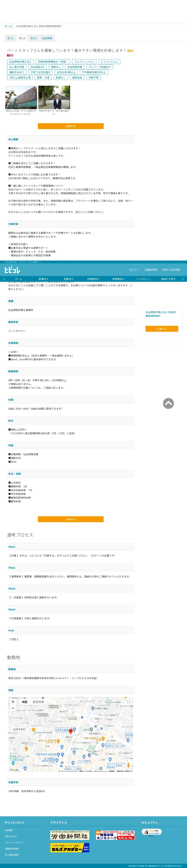Select the 求人2 tab
The image size is (187, 868).
[x=22, y=38]
